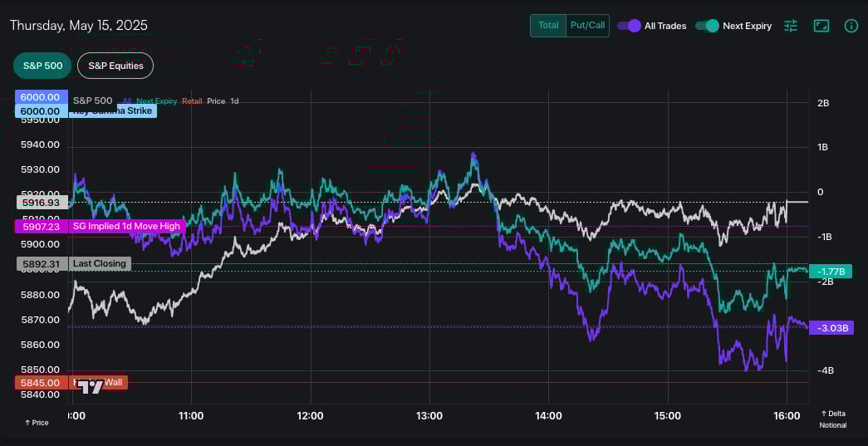Viewport: 868px width, 446px height.
Task: Open the info circle icon
Action: coord(851,26)
